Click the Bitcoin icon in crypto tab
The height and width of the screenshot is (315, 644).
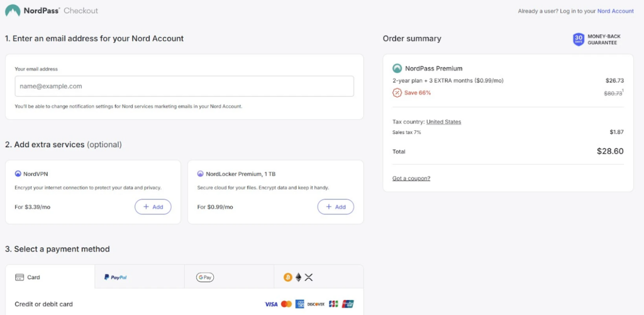(x=287, y=277)
